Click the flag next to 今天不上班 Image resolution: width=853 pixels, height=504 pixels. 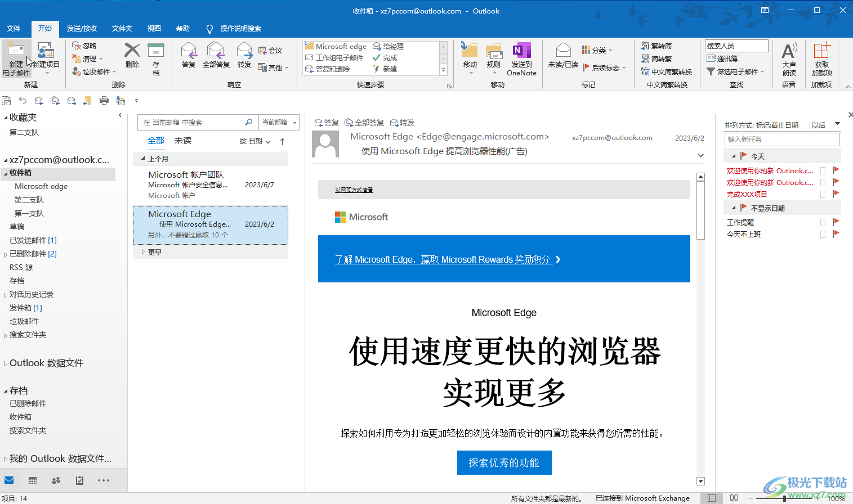[x=836, y=234]
